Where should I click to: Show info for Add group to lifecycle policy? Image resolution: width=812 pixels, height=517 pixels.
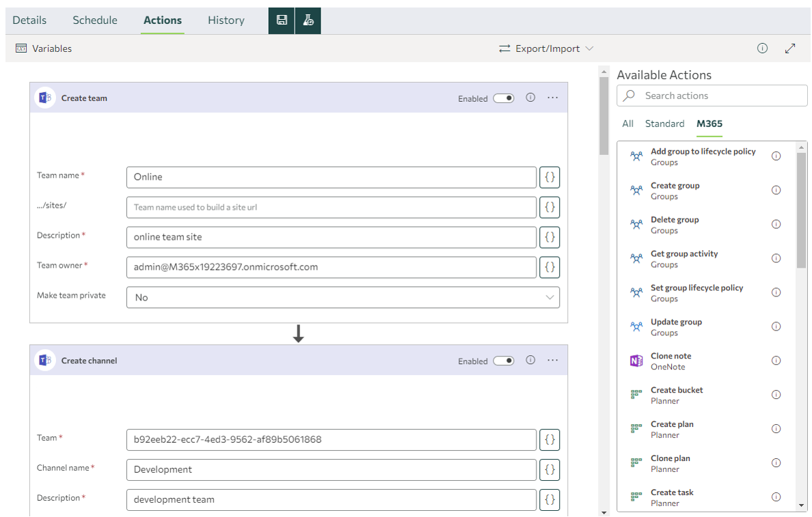click(x=776, y=156)
